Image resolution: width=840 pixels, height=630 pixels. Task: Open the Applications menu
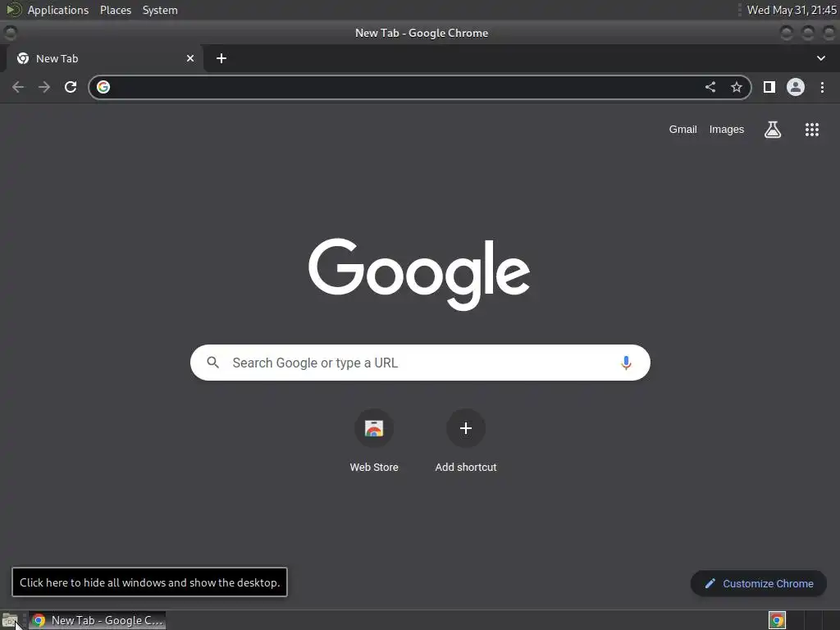[58, 10]
